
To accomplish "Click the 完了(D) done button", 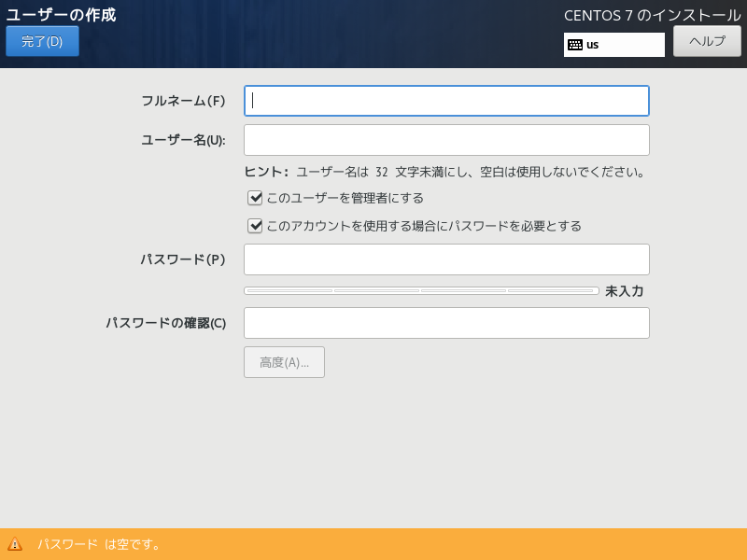I will 42,41.
